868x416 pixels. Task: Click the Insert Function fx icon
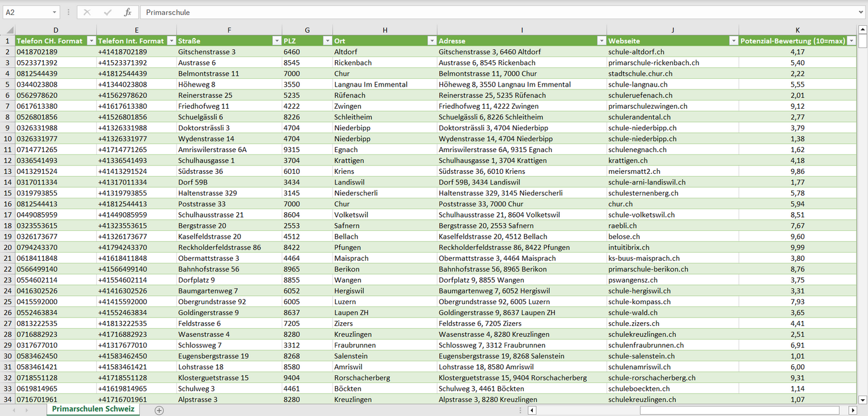pyautogui.click(x=127, y=12)
